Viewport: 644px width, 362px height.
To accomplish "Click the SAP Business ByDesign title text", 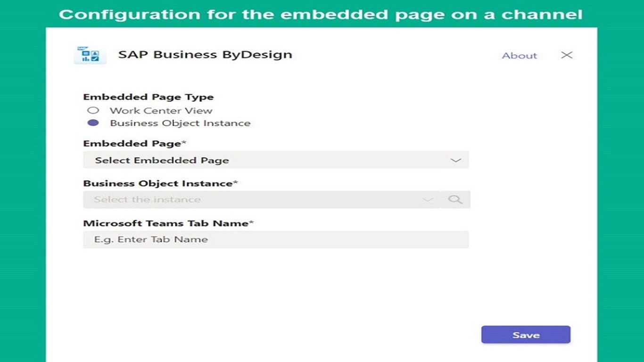I will point(205,55).
